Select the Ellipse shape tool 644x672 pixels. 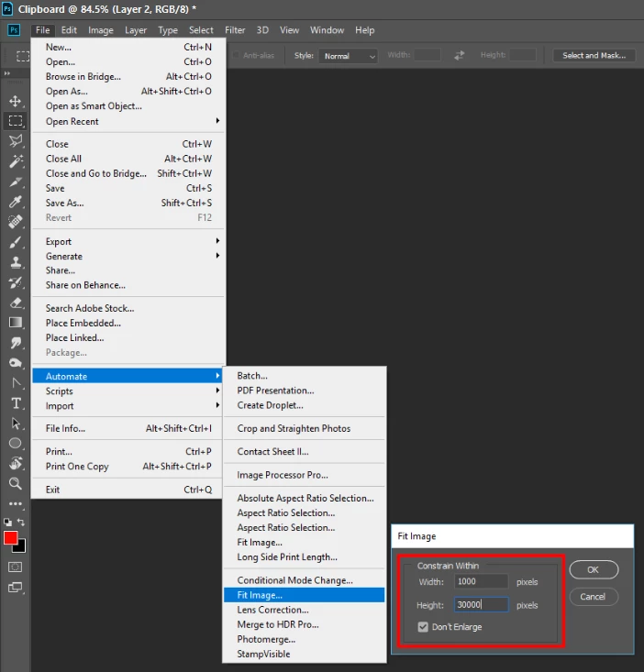[x=16, y=443]
